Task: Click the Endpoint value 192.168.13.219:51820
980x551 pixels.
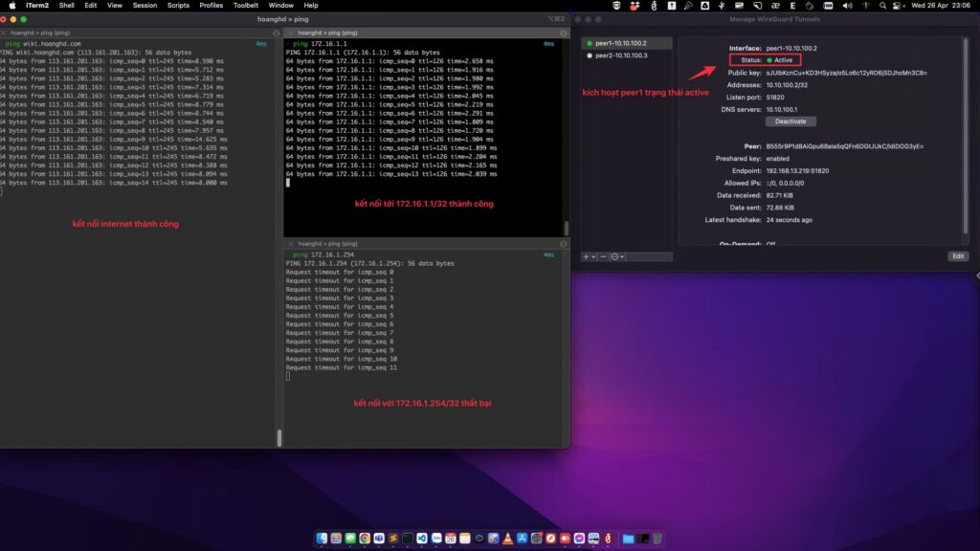Action: click(x=797, y=170)
